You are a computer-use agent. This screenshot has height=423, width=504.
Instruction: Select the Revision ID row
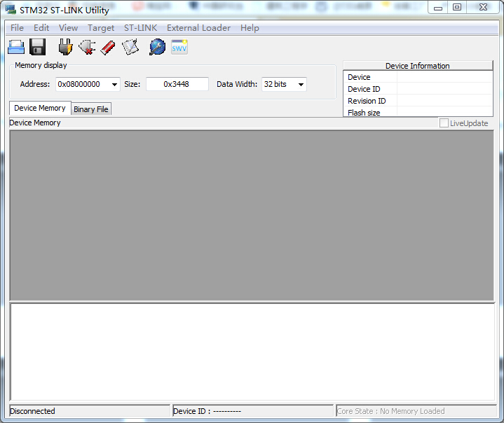418,101
